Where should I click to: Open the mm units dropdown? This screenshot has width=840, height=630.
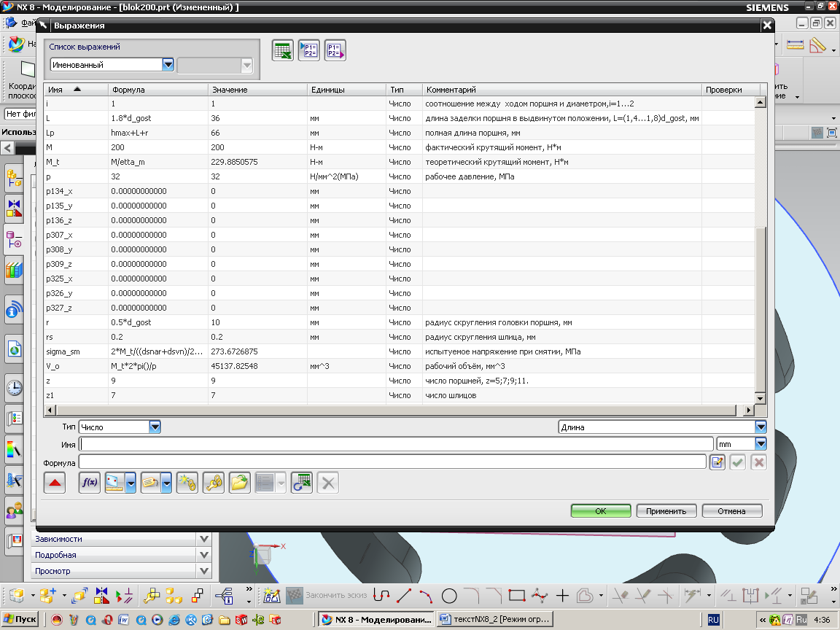click(761, 443)
